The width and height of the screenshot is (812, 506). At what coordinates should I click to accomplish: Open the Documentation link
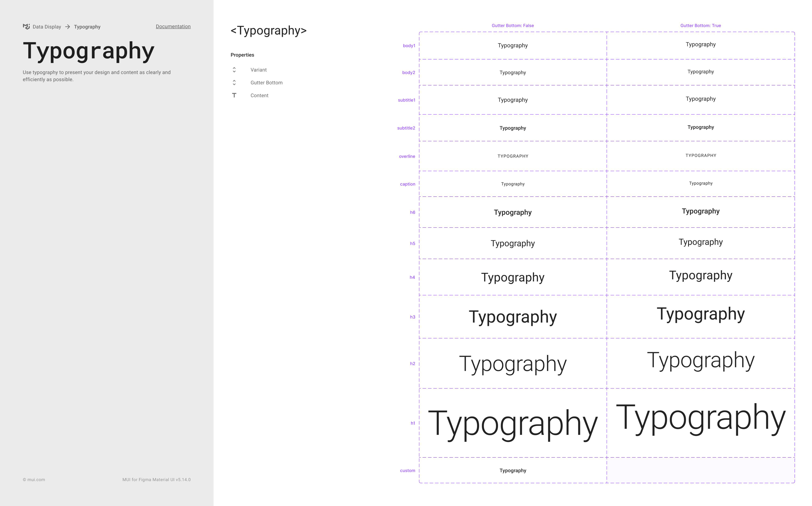coord(173,26)
